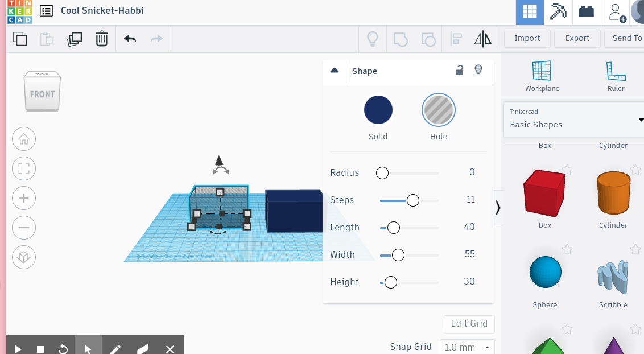Undo the last action
Image resolution: width=644 pixels, height=354 pixels.
(130, 39)
